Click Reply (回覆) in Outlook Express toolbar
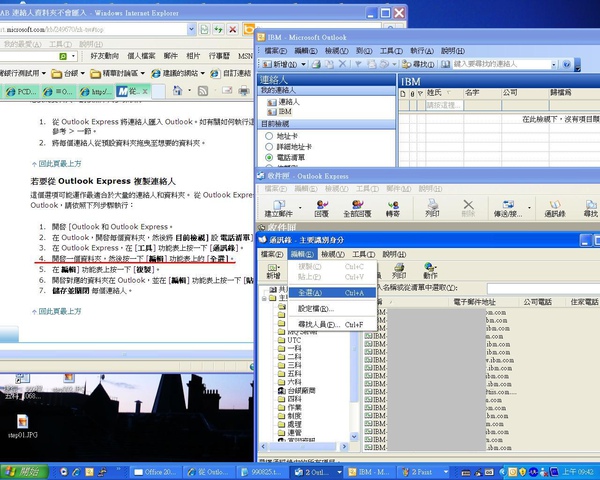This screenshot has height=480, width=600. (321, 208)
